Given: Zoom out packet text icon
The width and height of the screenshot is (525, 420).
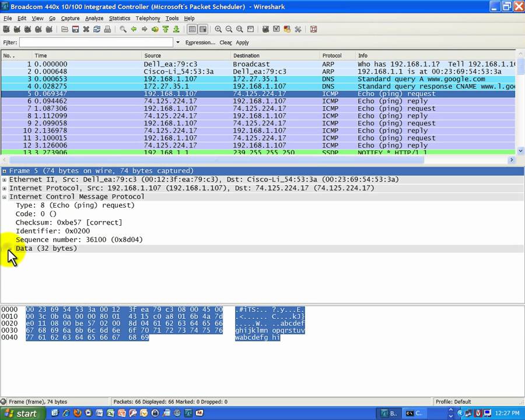Looking at the screenshot, I should (x=229, y=30).
